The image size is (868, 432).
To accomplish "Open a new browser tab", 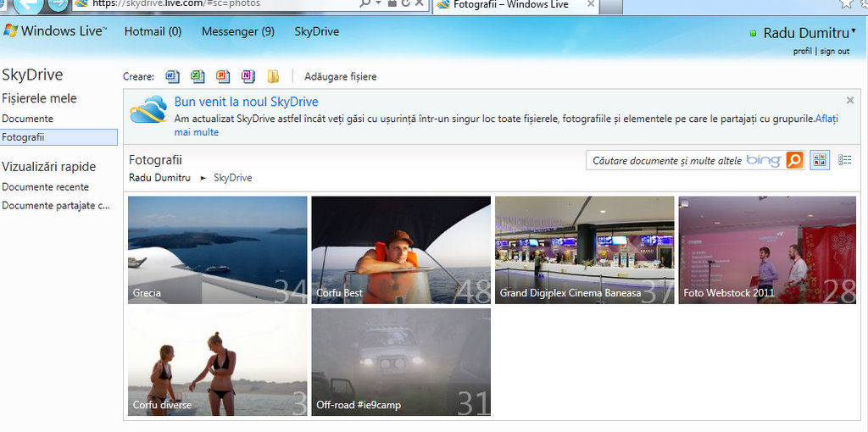I will click(610, 5).
